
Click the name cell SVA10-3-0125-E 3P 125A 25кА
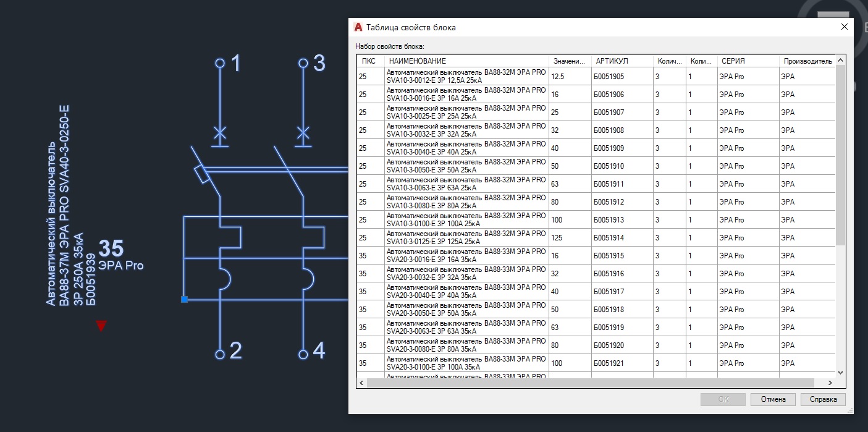[x=467, y=238]
